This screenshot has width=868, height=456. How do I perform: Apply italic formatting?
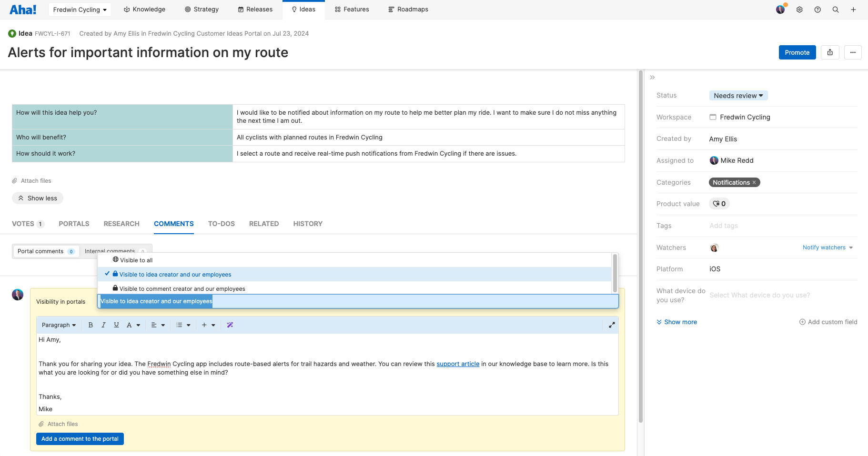[103, 325]
